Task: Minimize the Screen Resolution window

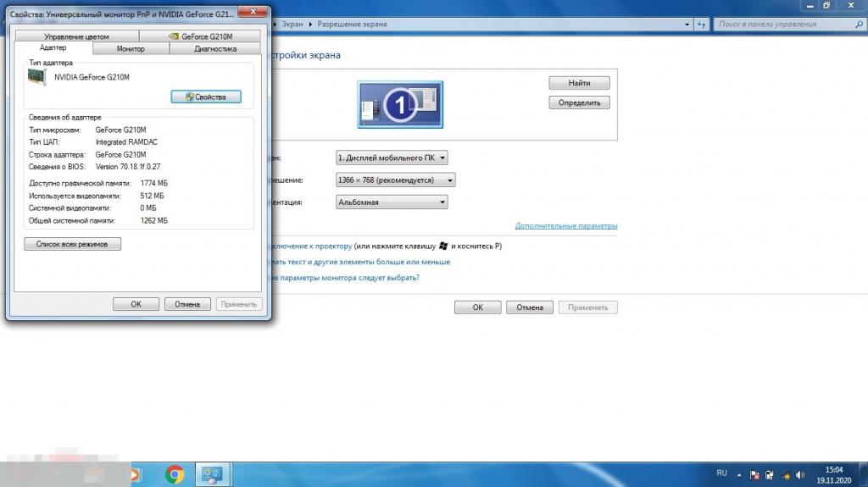Action: tap(810, 6)
